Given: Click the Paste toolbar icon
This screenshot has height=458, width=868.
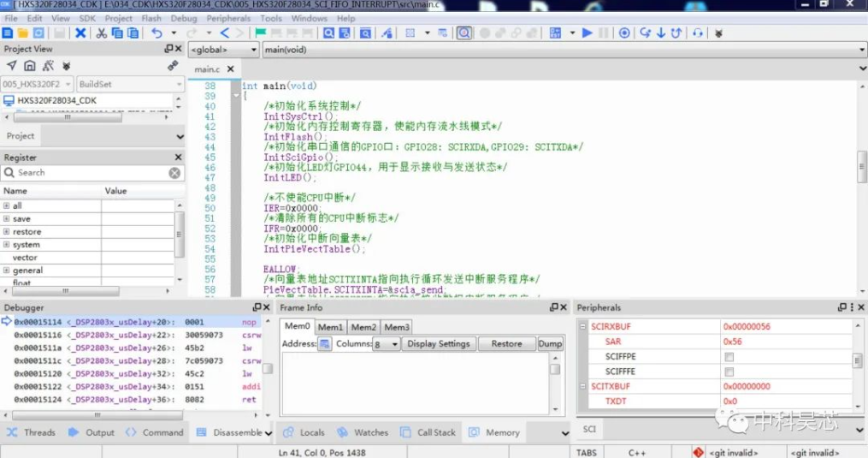Looking at the screenshot, I should (133, 33).
